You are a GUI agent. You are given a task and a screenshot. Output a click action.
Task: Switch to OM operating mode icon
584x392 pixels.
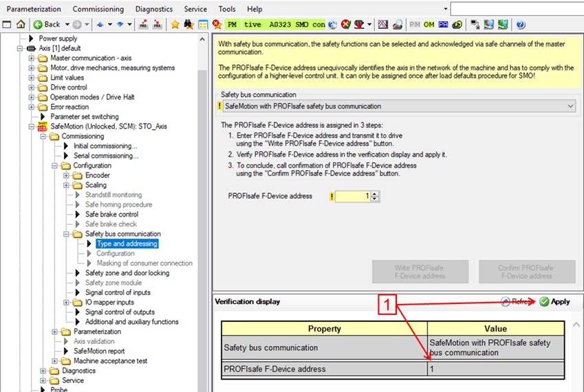pyautogui.click(x=429, y=25)
